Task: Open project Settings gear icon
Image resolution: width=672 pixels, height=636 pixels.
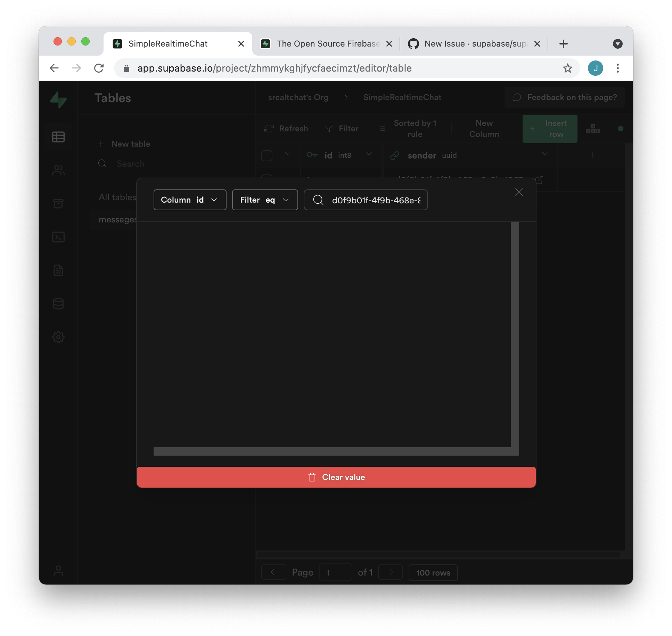Action: (x=58, y=337)
